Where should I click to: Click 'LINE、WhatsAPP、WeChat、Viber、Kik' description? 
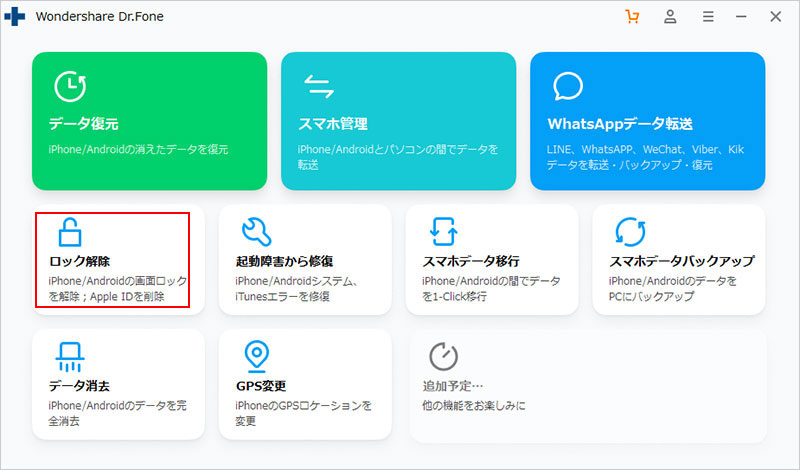pos(645,150)
